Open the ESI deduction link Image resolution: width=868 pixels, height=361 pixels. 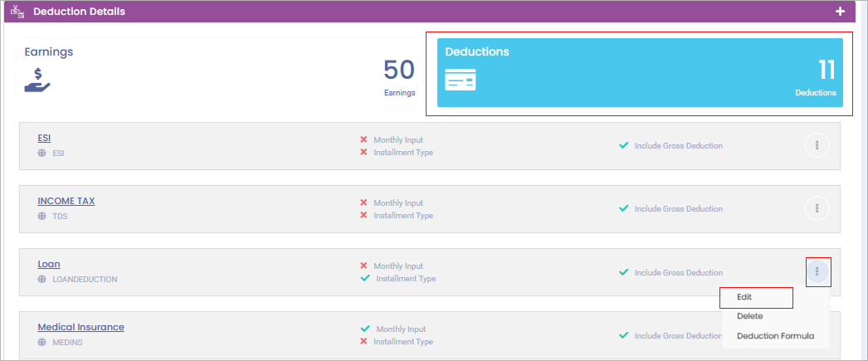click(x=44, y=139)
